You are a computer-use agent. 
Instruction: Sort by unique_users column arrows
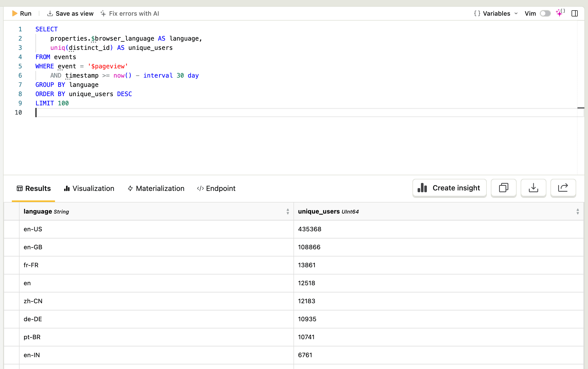coord(577,211)
